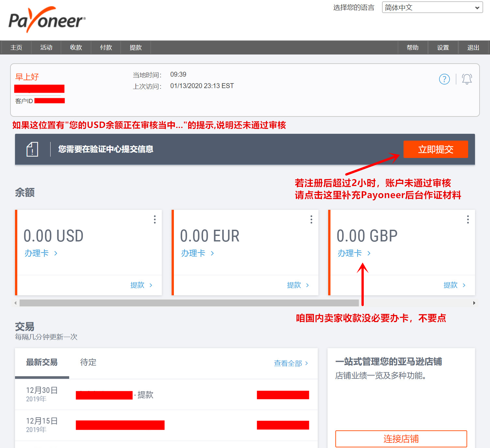Click 查看全部 transactions link

tap(291, 363)
